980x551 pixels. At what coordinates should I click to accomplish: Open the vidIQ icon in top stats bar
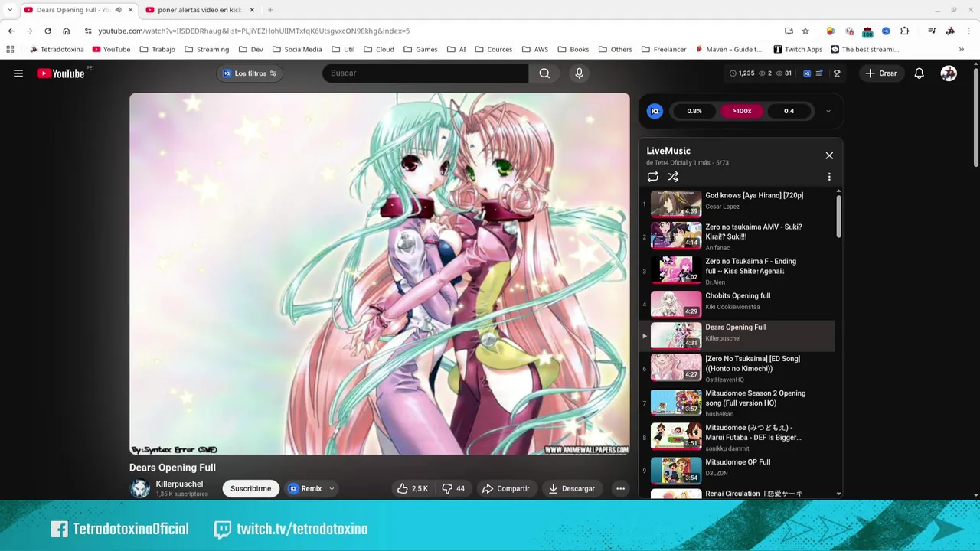(x=807, y=73)
